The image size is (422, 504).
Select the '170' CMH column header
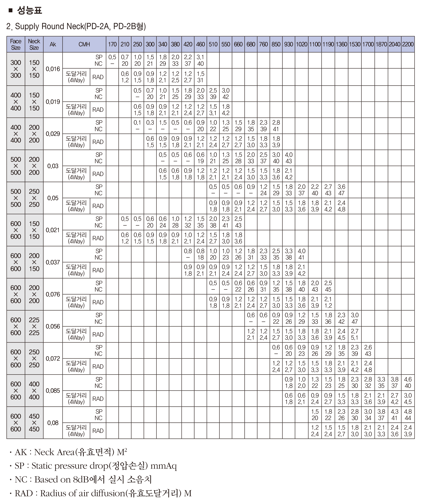pos(112,44)
